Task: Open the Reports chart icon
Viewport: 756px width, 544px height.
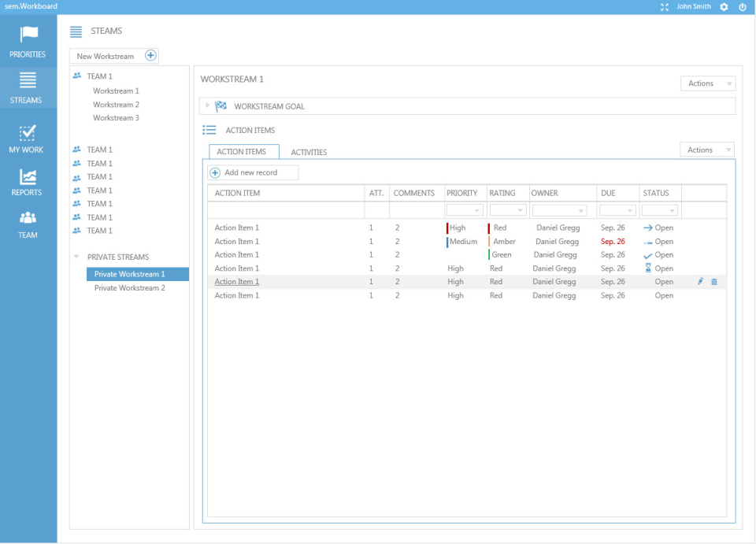Action: 28,177
